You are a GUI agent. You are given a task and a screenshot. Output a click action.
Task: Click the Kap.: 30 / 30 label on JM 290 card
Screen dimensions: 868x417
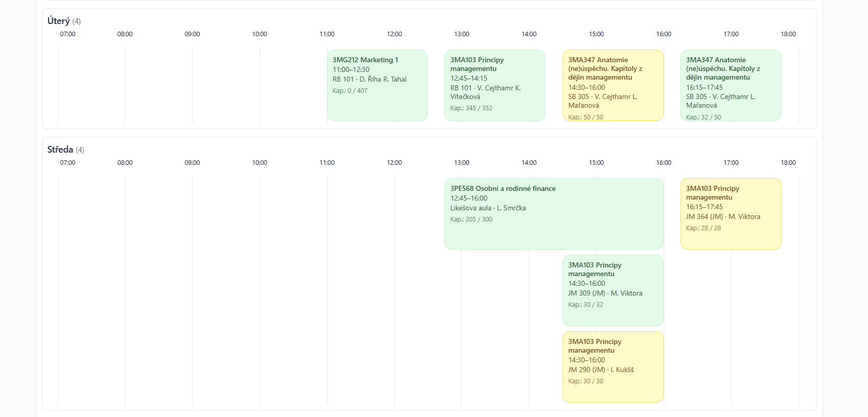[x=585, y=381]
